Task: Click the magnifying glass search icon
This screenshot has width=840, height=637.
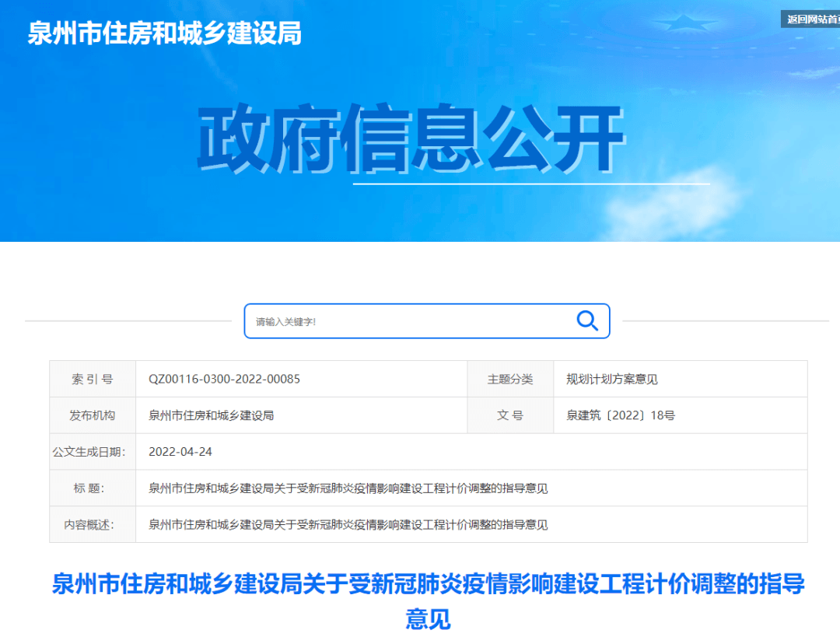Action: pyautogui.click(x=587, y=320)
